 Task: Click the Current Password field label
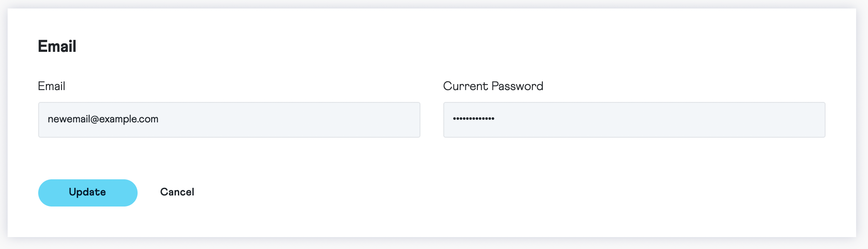pos(493,86)
